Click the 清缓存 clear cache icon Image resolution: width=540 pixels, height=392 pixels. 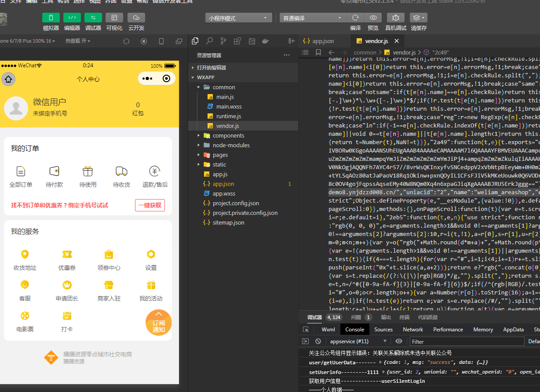pyautogui.click(x=418, y=18)
